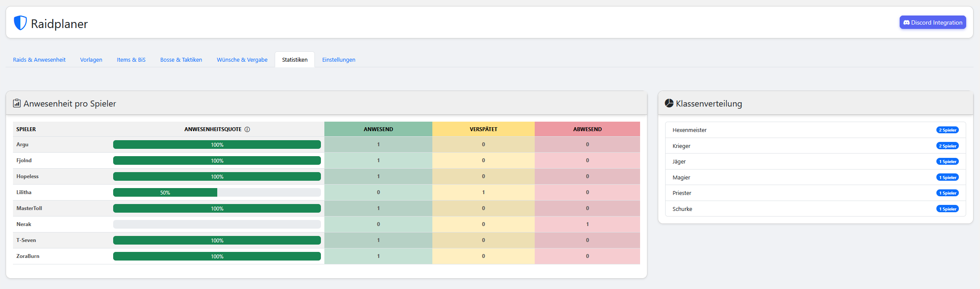Click the bar chart icon near Anwesenheit pro Spieler

point(17,103)
